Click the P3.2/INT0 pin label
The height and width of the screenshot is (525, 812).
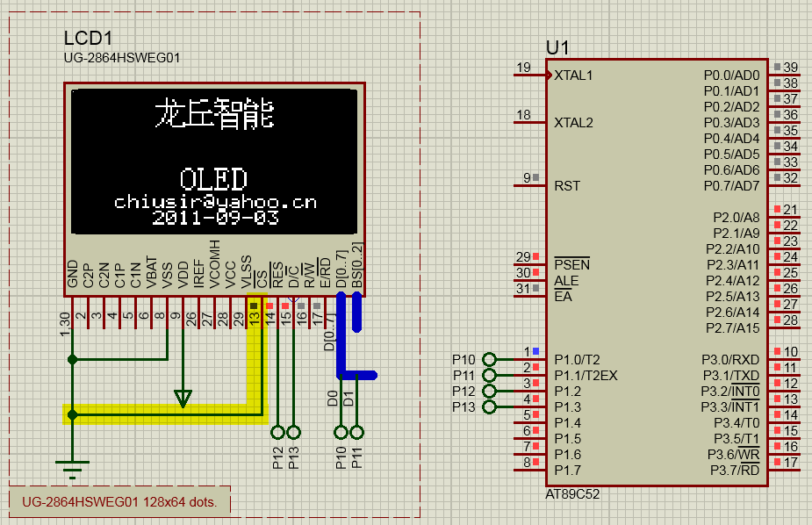(730, 392)
